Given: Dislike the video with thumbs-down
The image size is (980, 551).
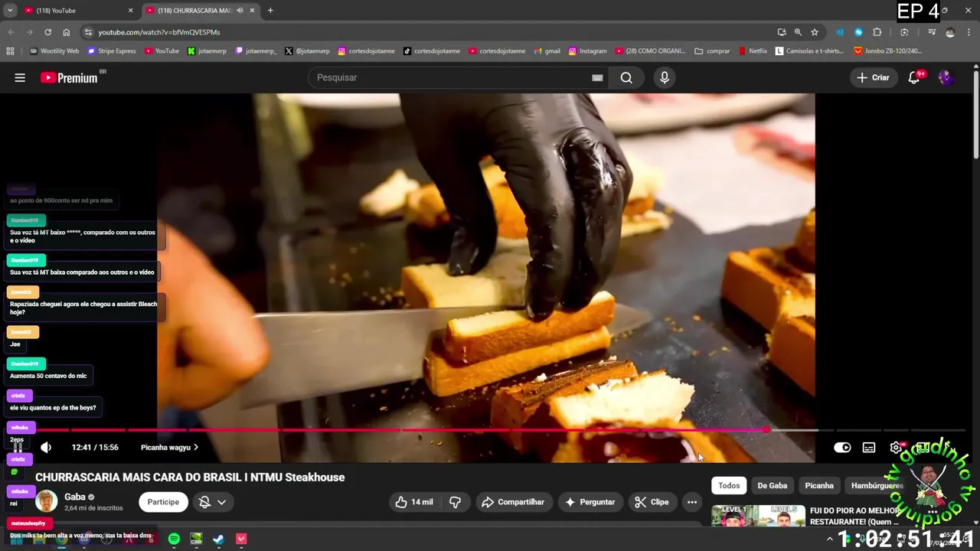Looking at the screenshot, I should pyautogui.click(x=455, y=502).
